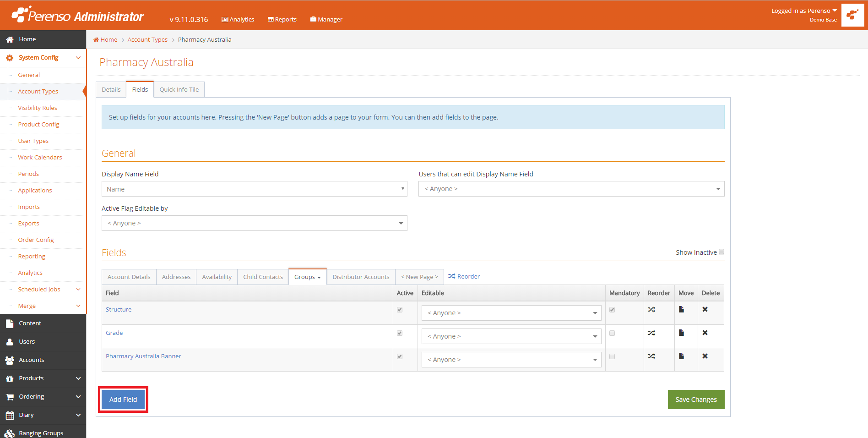Click the Accounts people icon
868x438 pixels.
pyautogui.click(x=10, y=360)
